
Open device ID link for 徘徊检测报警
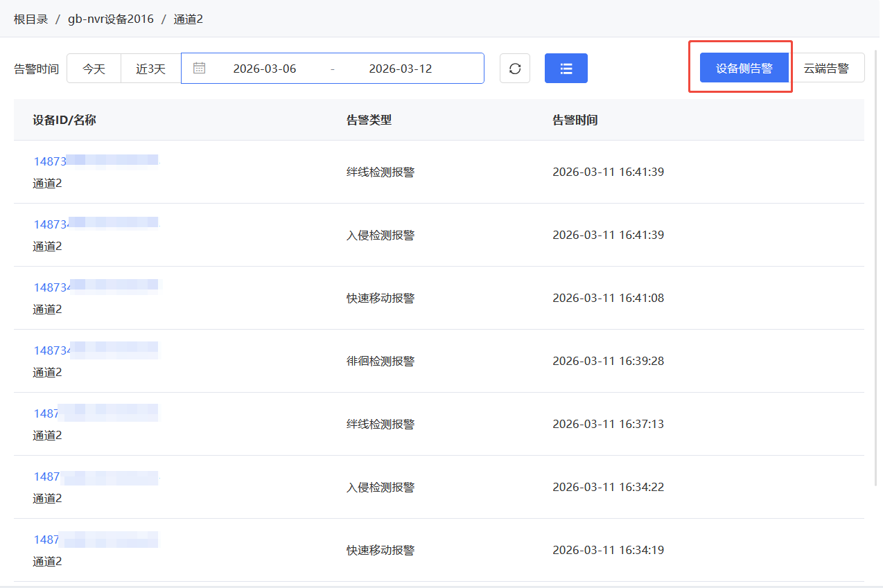[52, 350]
